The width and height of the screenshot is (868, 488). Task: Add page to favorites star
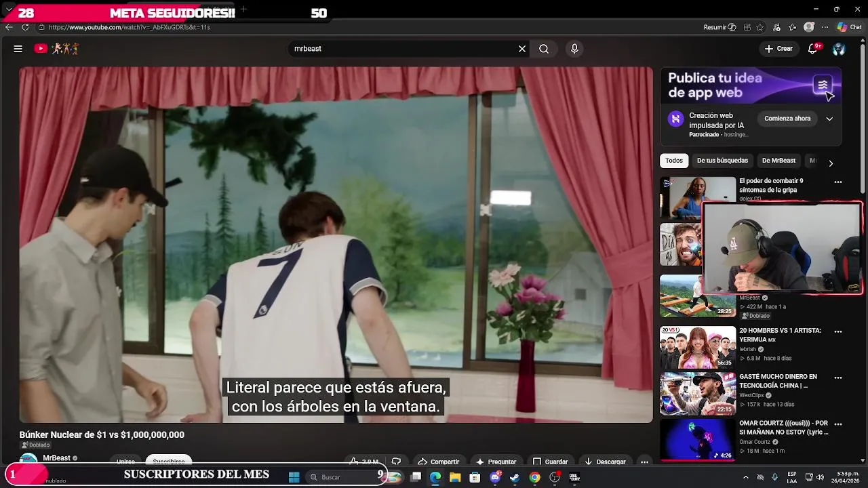(760, 27)
